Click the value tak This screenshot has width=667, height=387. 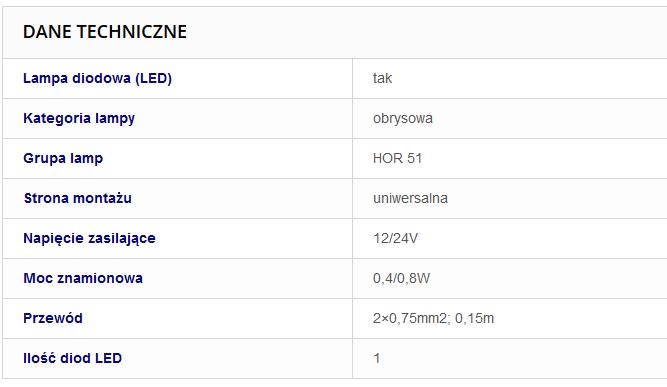tap(382, 78)
